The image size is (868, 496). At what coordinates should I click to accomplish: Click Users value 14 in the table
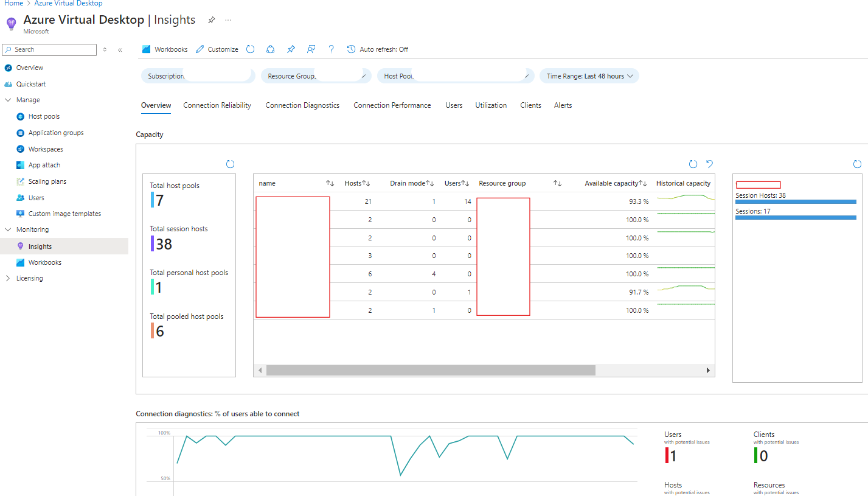467,201
